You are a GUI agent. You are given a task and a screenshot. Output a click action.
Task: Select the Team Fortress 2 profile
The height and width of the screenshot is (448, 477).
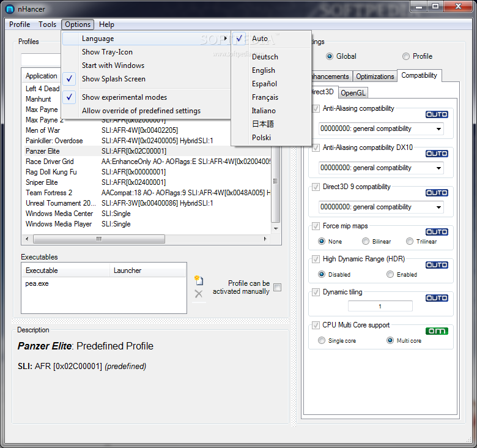point(146,193)
